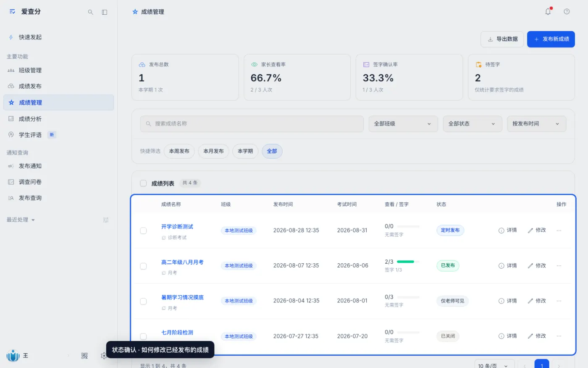Viewport: 588px width, 368px height.
Task: Click the 爱查分 logo
Action: point(13,12)
